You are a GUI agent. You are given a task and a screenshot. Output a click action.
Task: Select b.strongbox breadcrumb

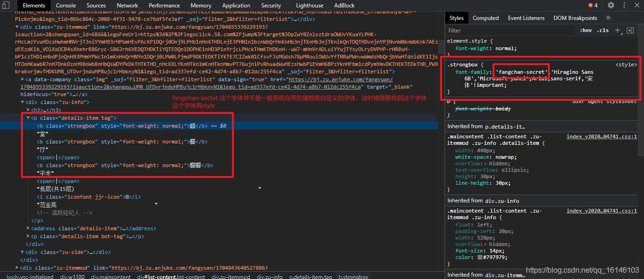353,277
